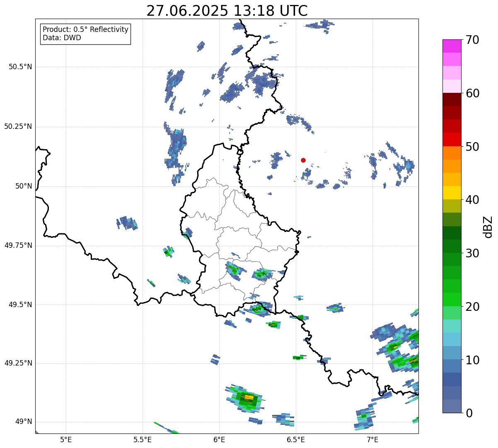Click the colorbar tick label 10
The width and height of the screenshot is (498, 448).
tap(472, 360)
